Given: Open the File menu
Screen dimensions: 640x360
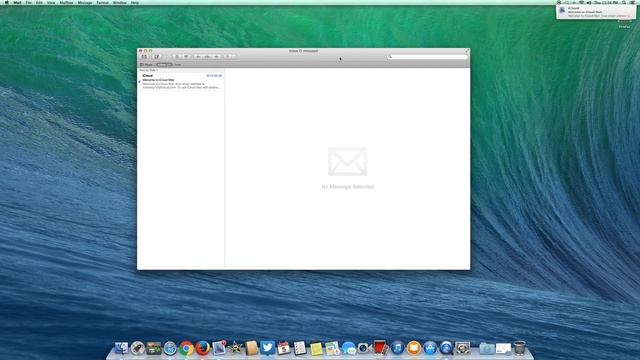Looking at the screenshot, I should pos(29,2).
